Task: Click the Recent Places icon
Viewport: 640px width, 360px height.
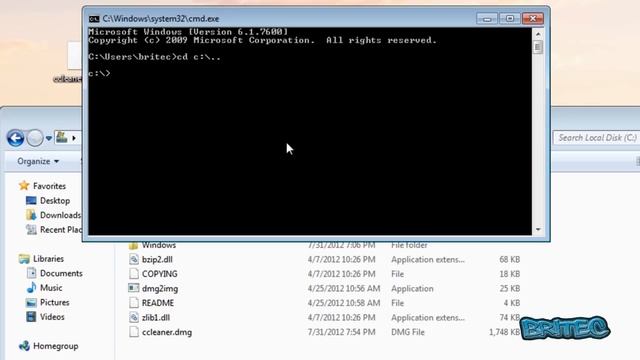Action: pos(31,230)
